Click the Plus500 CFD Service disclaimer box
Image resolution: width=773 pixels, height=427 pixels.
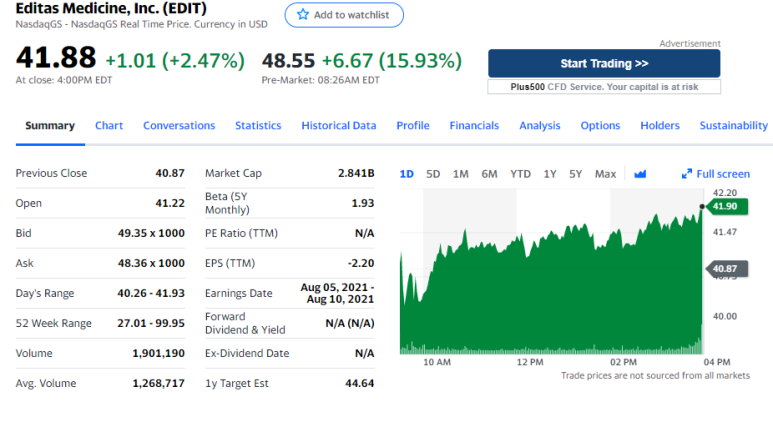[x=604, y=87]
